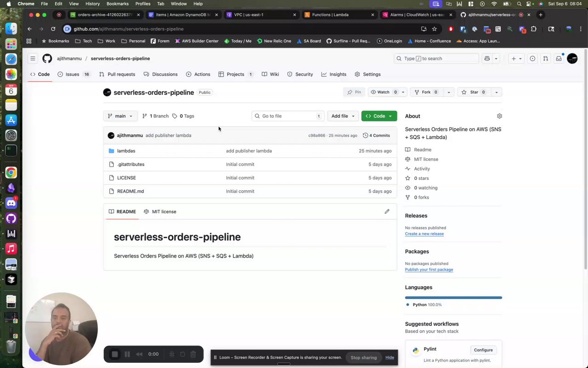Open Finder from the Dock

coord(11,29)
